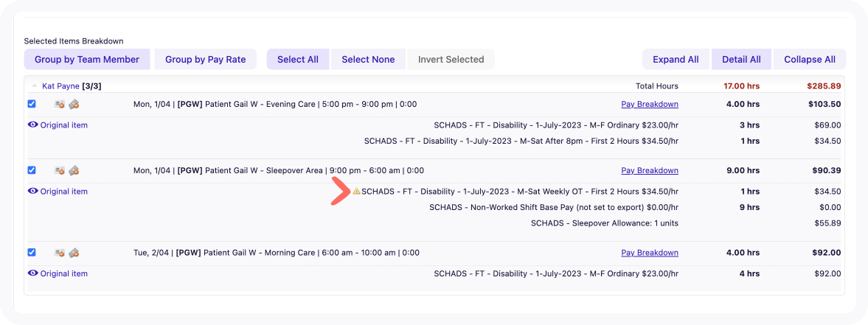Viewport: 868px width, 325px height.
Task: Click the 'Selected Items Breakdown' heading
Action: pos(74,41)
